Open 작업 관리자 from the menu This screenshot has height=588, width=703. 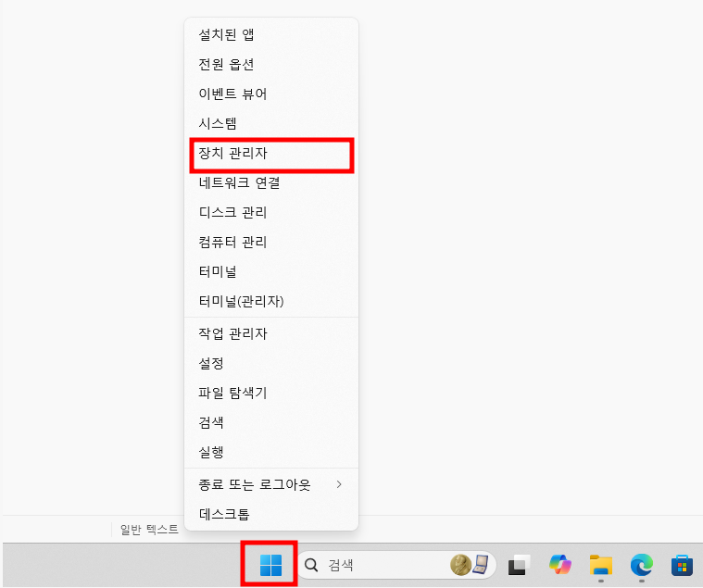pyautogui.click(x=270, y=333)
